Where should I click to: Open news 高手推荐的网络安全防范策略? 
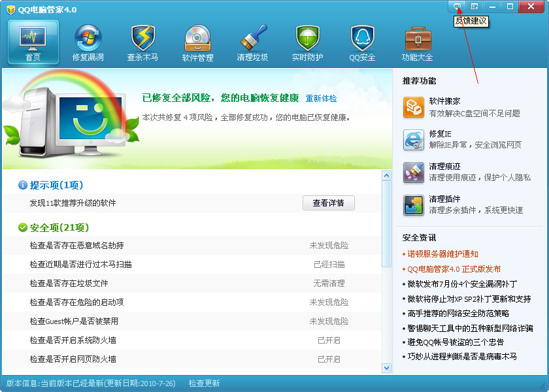[x=458, y=313]
